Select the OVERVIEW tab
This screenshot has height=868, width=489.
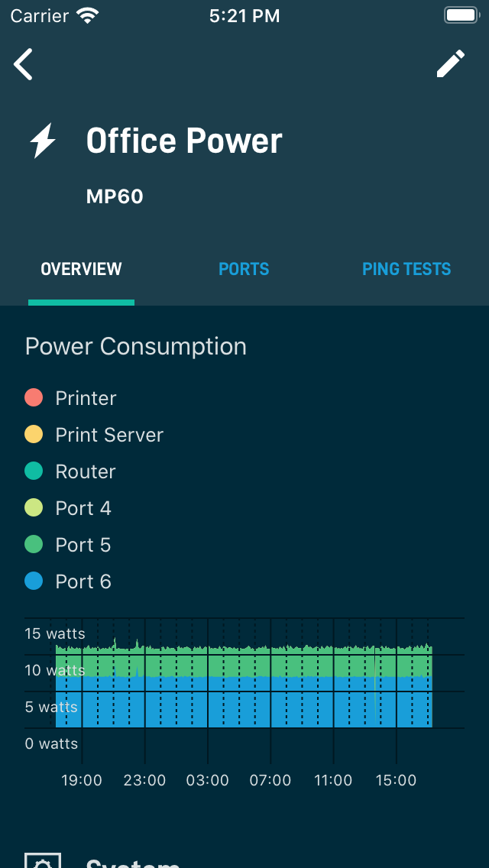tap(81, 269)
